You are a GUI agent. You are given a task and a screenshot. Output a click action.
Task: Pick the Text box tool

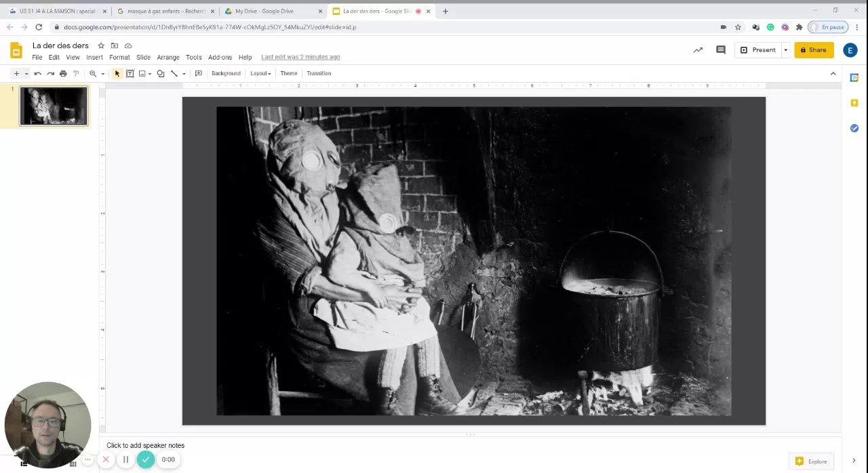(130, 73)
